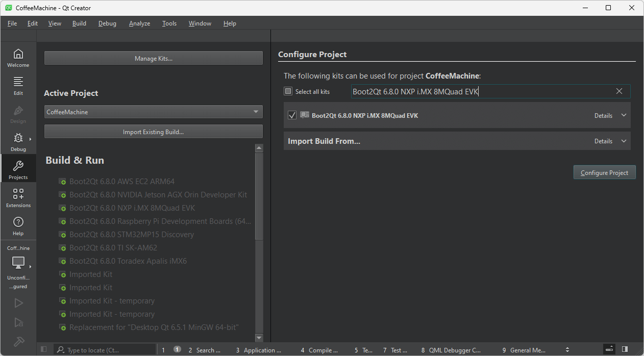Open the CoffeeMachine active project dropdown
This screenshot has height=356, width=644.
[153, 112]
